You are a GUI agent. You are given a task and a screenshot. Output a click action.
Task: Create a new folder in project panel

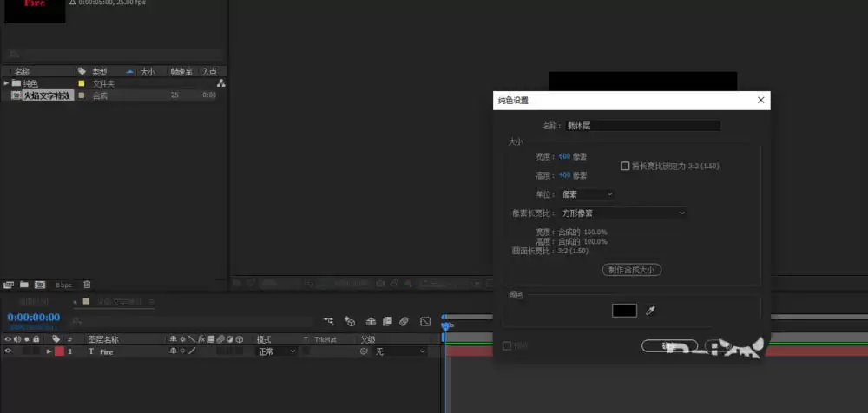(23, 285)
